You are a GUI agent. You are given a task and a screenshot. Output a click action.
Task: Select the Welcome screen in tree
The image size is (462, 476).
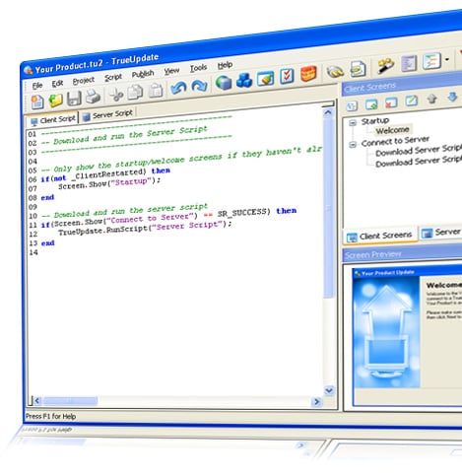click(392, 130)
